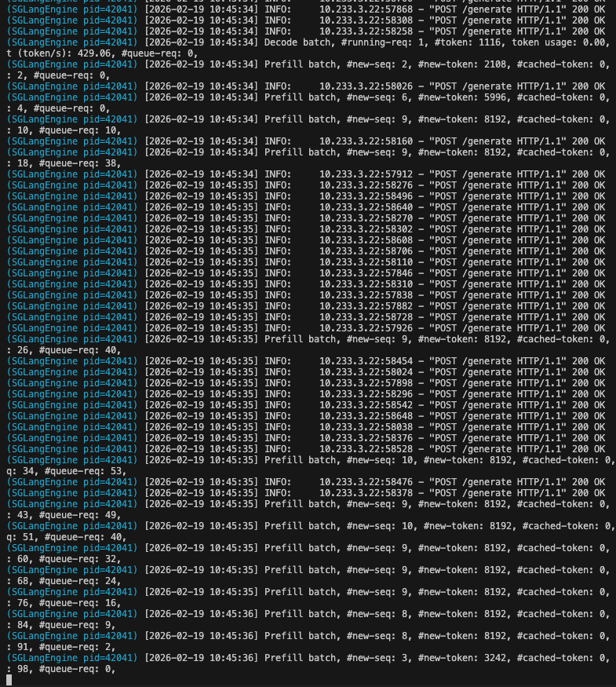Click the log line with address 10.233.3.22:58378
The width and height of the screenshot is (616, 687).
[x=306, y=493]
